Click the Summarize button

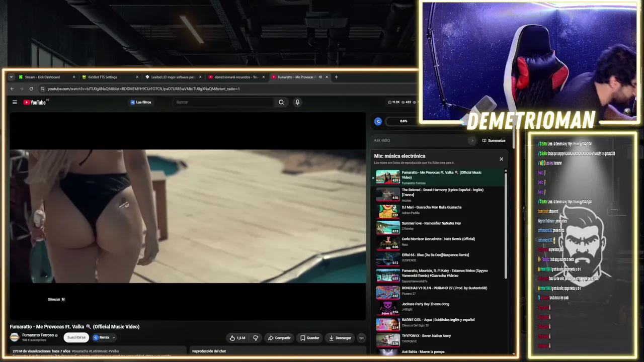click(494, 140)
